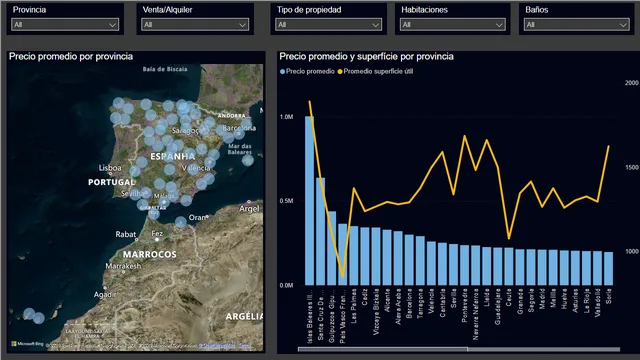This screenshot has width=640, height=360.
Task: Select the Soria bar in chart
Action: click(609, 268)
